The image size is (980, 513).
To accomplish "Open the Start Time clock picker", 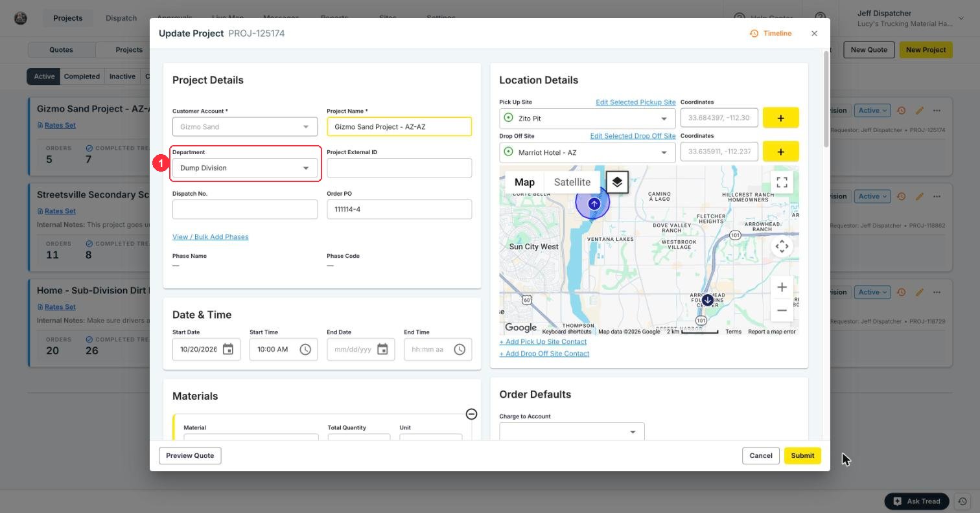I will (x=305, y=350).
